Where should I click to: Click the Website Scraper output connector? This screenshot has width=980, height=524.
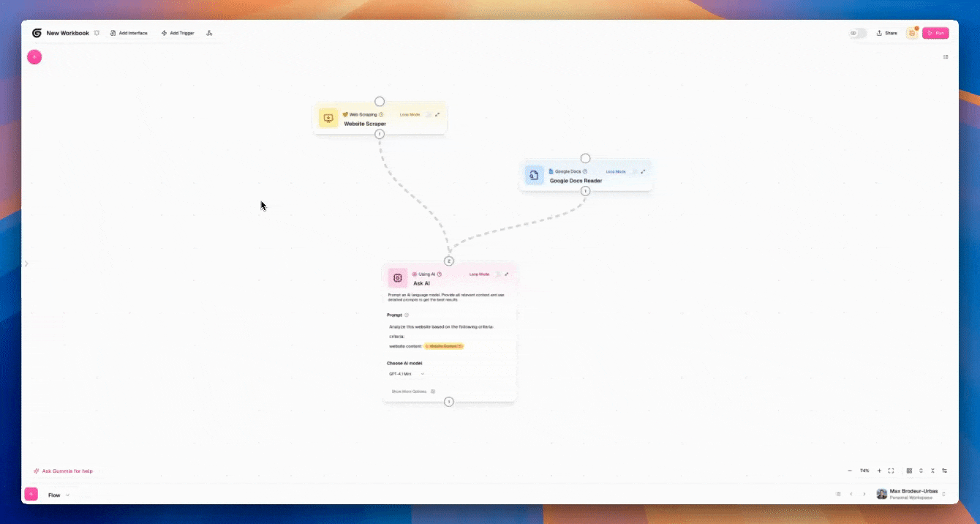pyautogui.click(x=380, y=134)
